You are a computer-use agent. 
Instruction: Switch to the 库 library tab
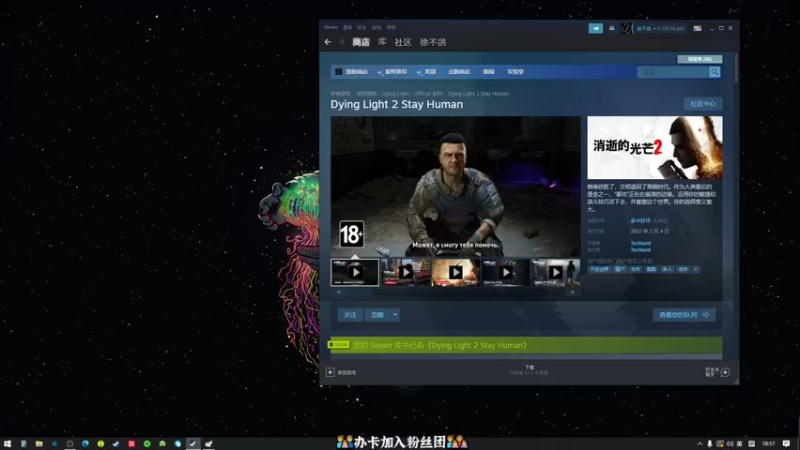tap(382, 42)
